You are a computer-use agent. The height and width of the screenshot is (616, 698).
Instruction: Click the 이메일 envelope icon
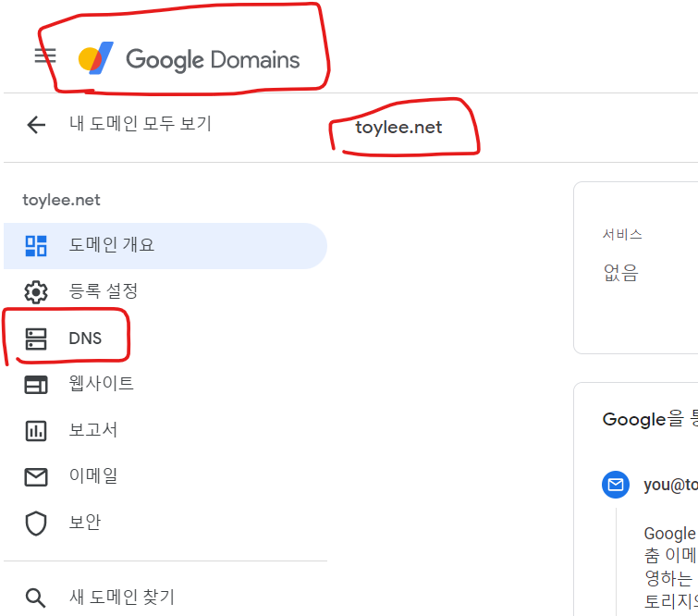(x=36, y=477)
